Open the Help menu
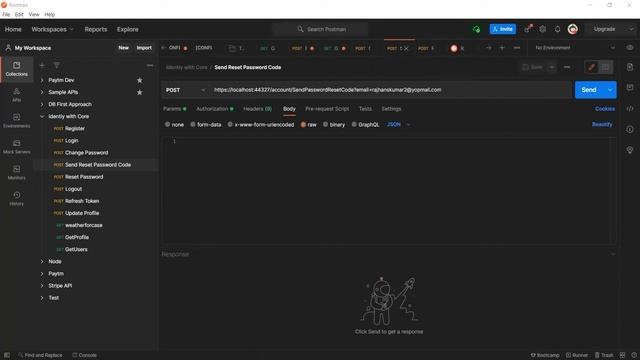The width and height of the screenshot is (640, 360). click(50, 14)
